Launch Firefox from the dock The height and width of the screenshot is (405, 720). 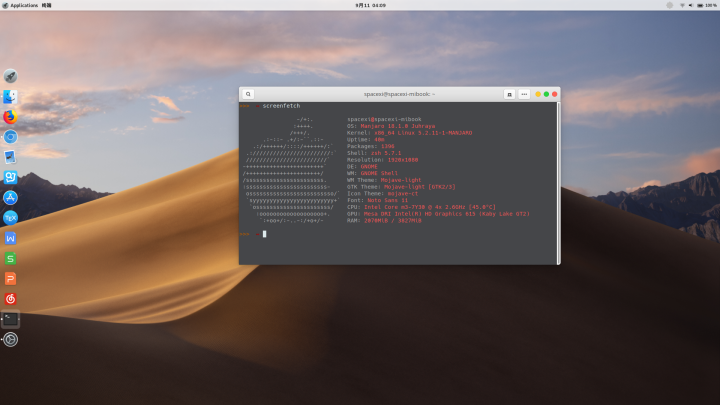10,116
